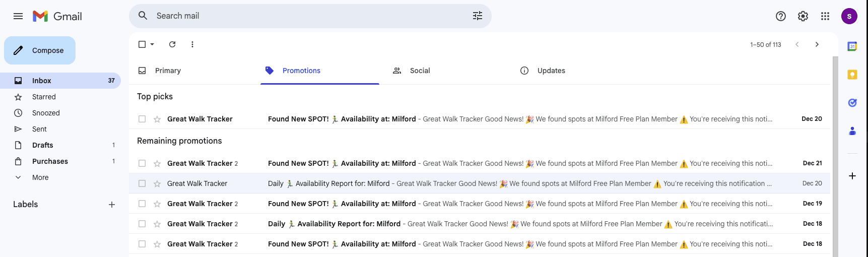
Task: Select the Dec 21 email checkbox
Action: tap(142, 164)
